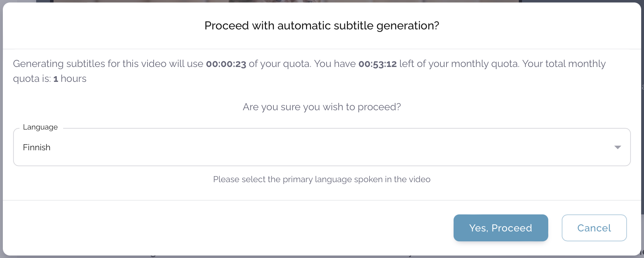
Task: Cancel the subtitle generation dialog
Action: [x=594, y=228]
